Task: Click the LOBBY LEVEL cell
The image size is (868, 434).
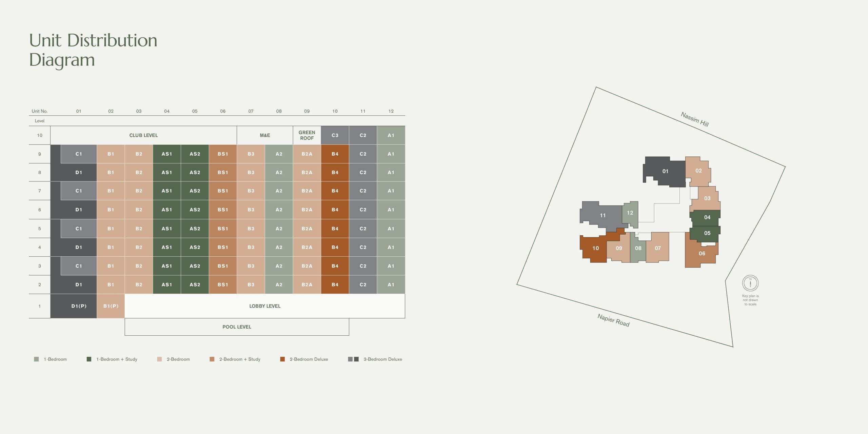Action: tap(265, 306)
